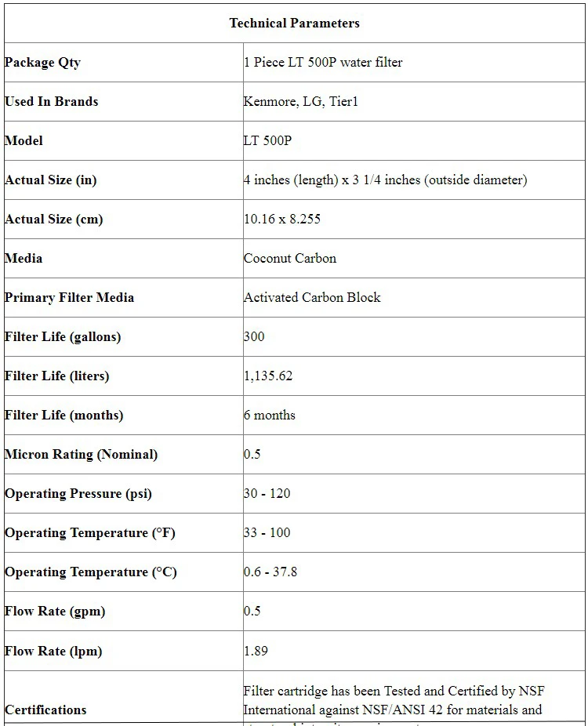Click the Primary Filter Media label
The image size is (588, 726).
tap(69, 297)
